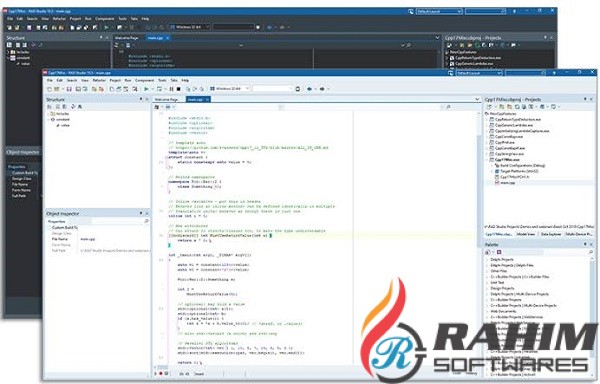Open the Refactor menu in the light window
This screenshot has height=384, width=600.
tap(99, 80)
